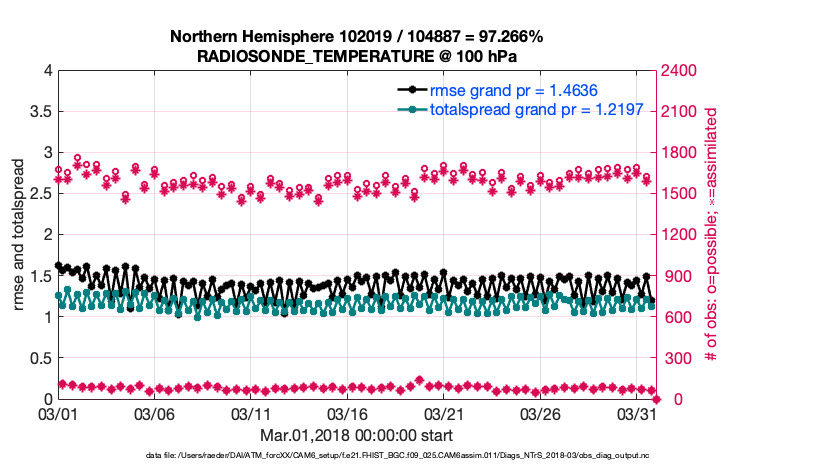Click the data file path text at bottom
Image resolution: width=830 pixels, height=470 pixels.
(411, 455)
